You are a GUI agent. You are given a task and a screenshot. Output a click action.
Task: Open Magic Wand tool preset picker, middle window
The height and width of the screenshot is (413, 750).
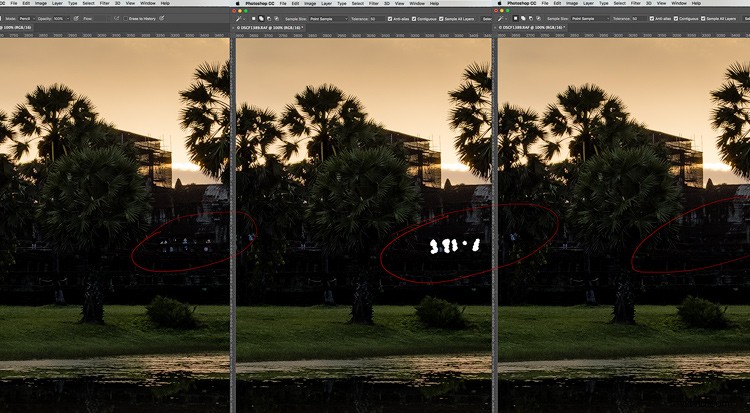click(x=240, y=19)
